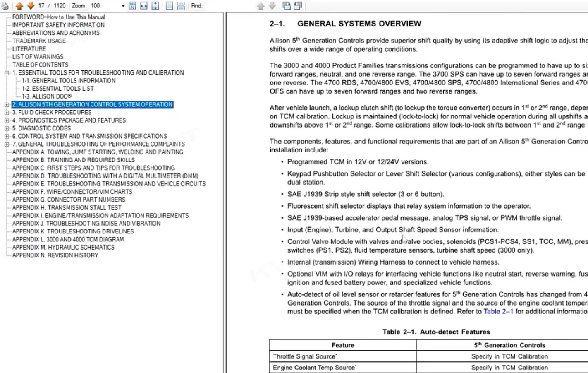Open 1-1. General Tools Information

[69, 80]
